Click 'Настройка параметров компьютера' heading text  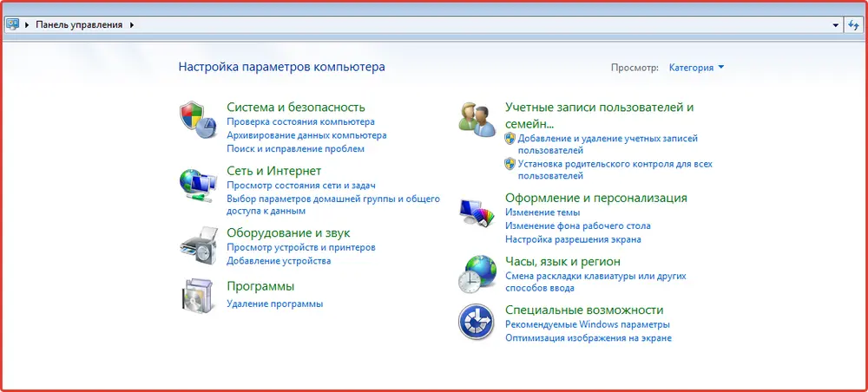pyautogui.click(x=282, y=67)
